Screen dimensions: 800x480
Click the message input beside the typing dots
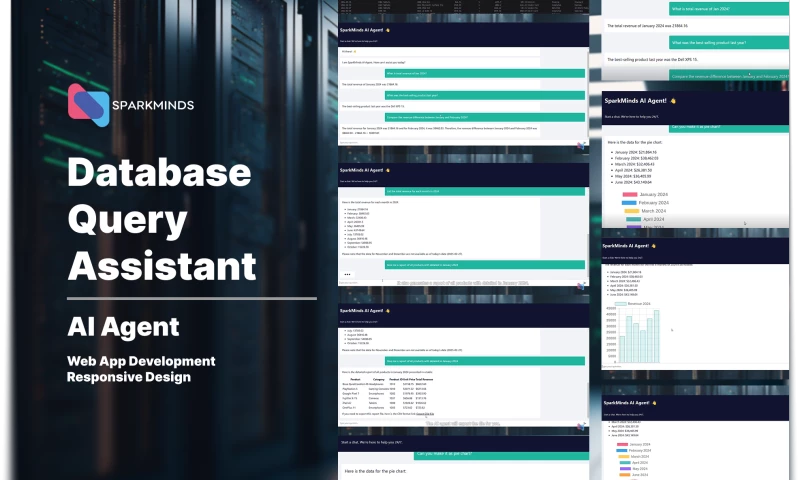point(457,282)
